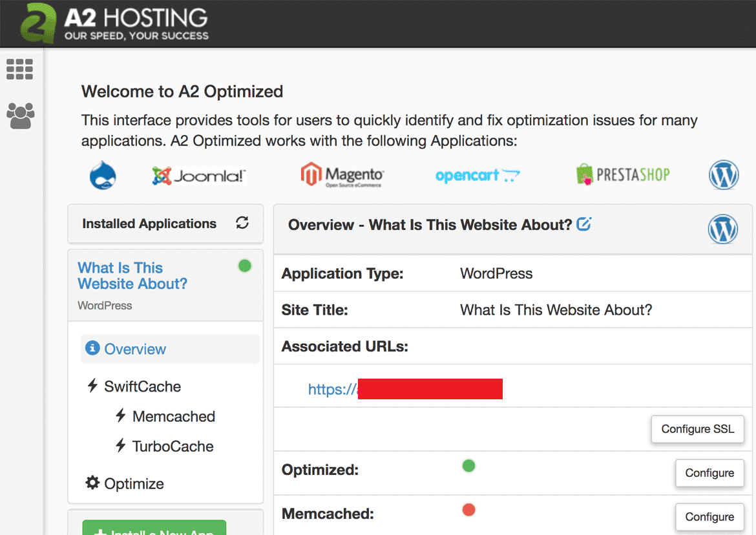Click green status dot beside installed app
756x535 pixels.
245,266
